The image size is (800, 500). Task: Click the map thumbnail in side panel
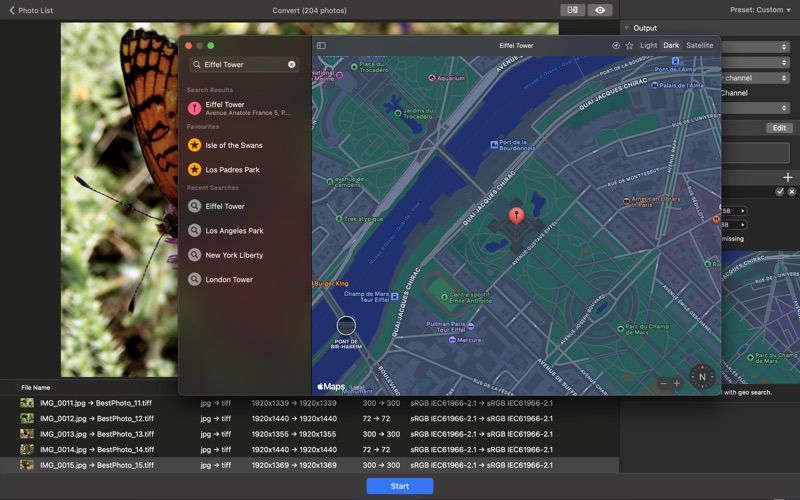point(760,317)
